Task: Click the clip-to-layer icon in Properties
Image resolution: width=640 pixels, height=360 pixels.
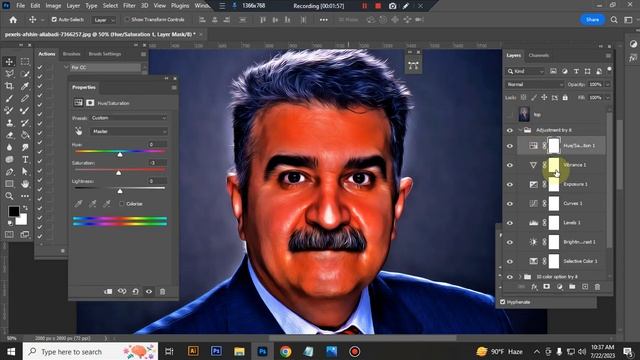Action: [x=108, y=291]
